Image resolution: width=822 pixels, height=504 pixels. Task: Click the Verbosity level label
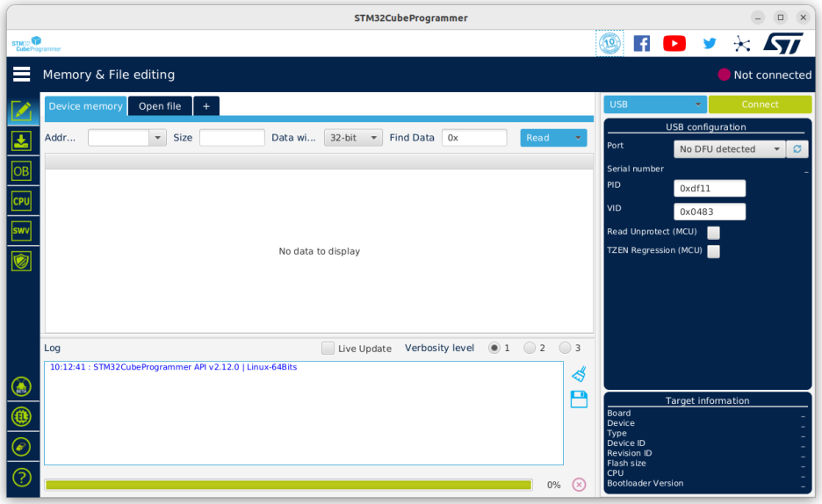click(439, 348)
